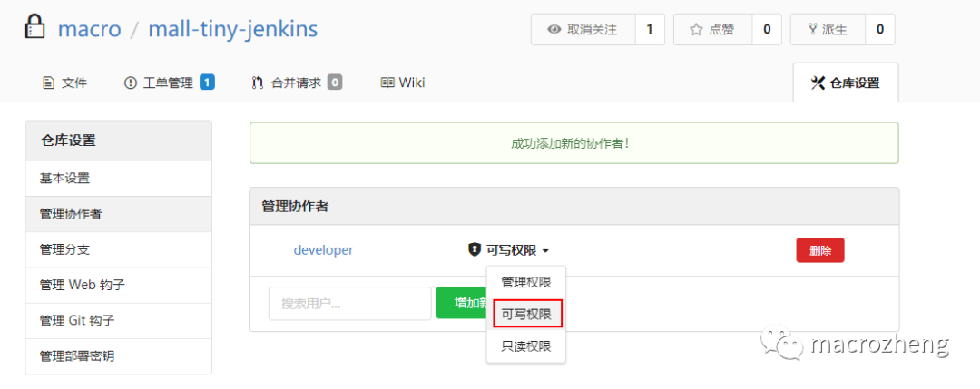
Task: Click the red 删除 button
Action: (820, 250)
